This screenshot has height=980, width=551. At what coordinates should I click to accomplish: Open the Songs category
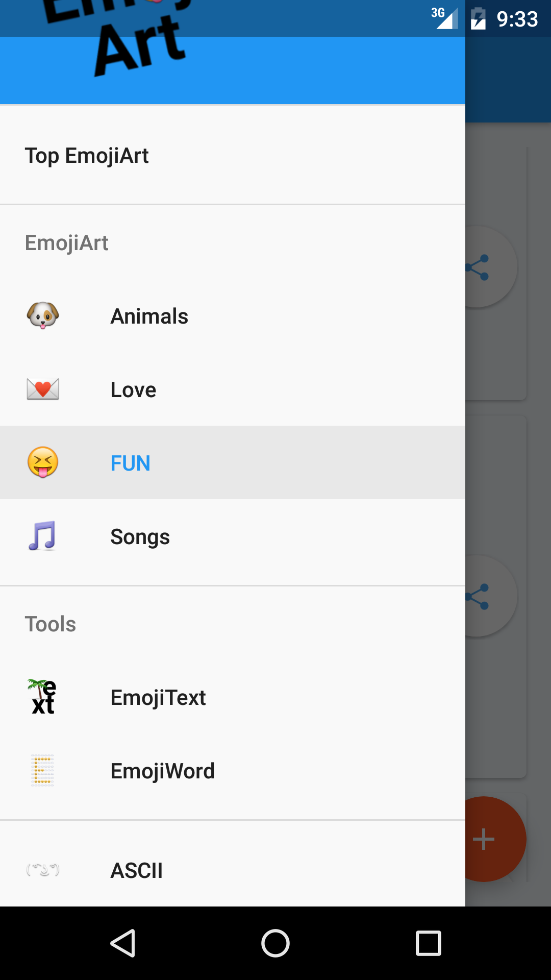tap(233, 536)
